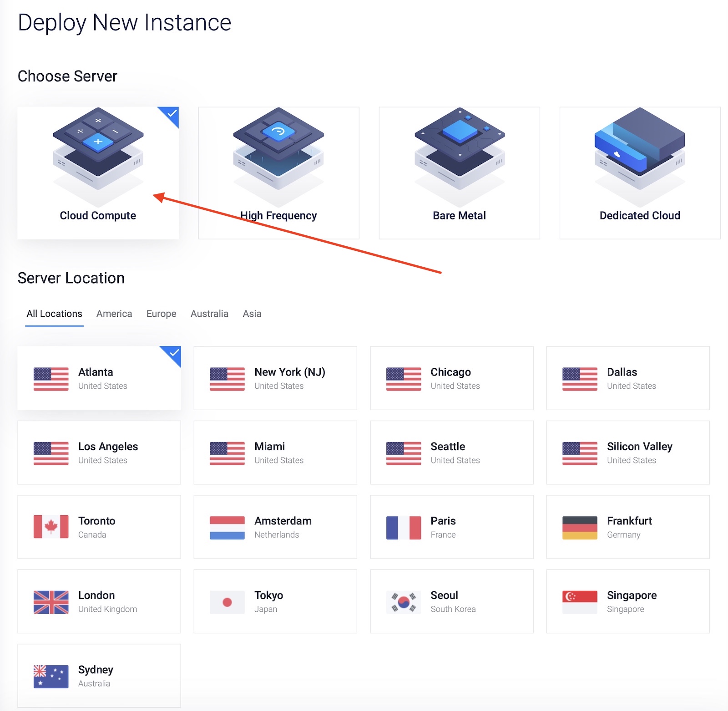Show the Asia locations tab
This screenshot has height=711, width=728.
(x=252, y=314)
